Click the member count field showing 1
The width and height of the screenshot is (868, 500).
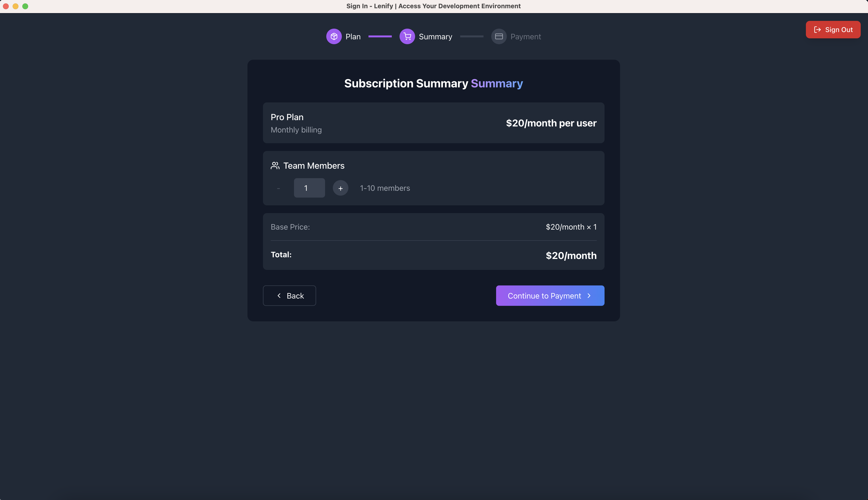coord(309,188)
